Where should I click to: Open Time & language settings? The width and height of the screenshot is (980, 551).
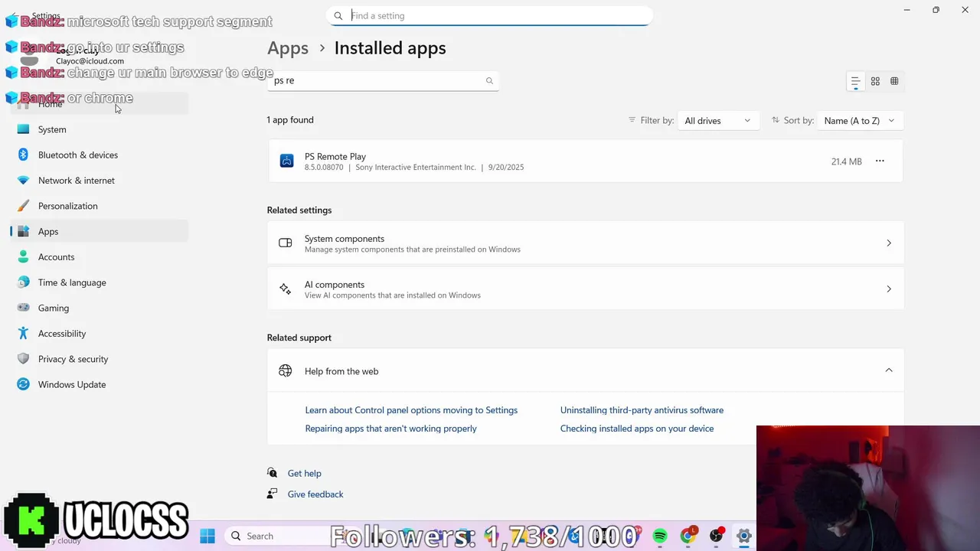click(99, 282)
